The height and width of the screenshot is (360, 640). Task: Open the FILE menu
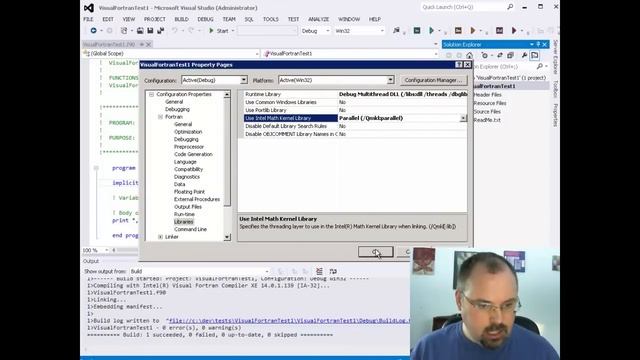coord(88,19)
